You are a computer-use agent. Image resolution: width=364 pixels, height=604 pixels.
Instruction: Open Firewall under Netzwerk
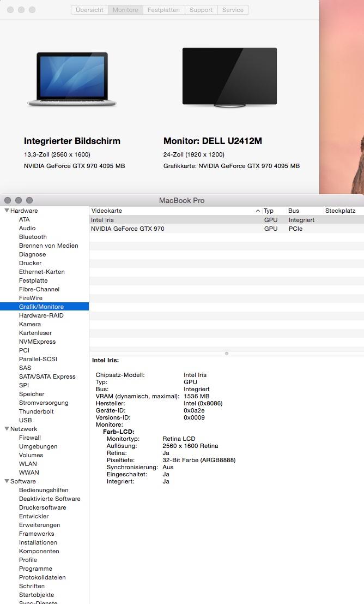coord(30,438)
